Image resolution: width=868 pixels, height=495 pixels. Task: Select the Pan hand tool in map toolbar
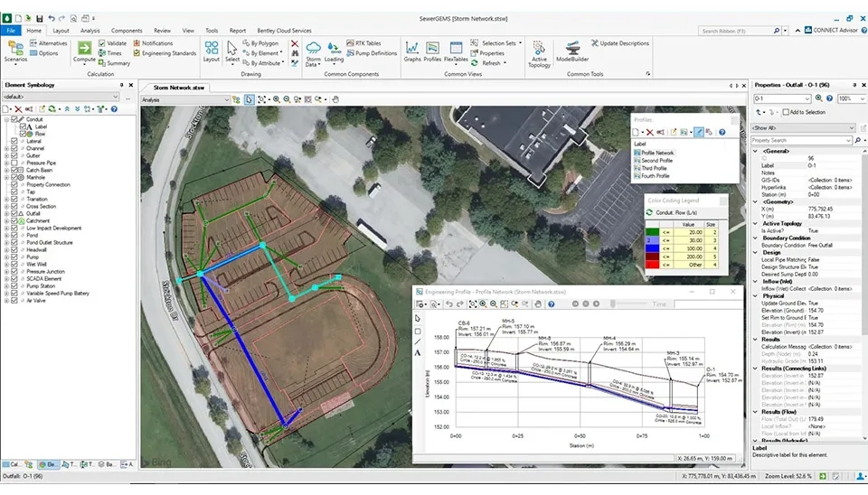pyautogui.click(x=335, y=99)
